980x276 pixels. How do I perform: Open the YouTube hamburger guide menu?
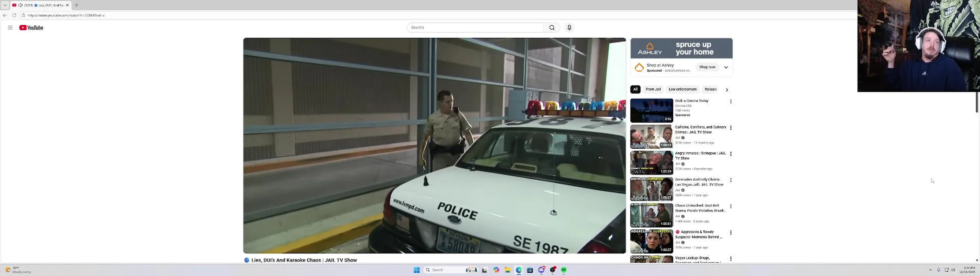10,28
